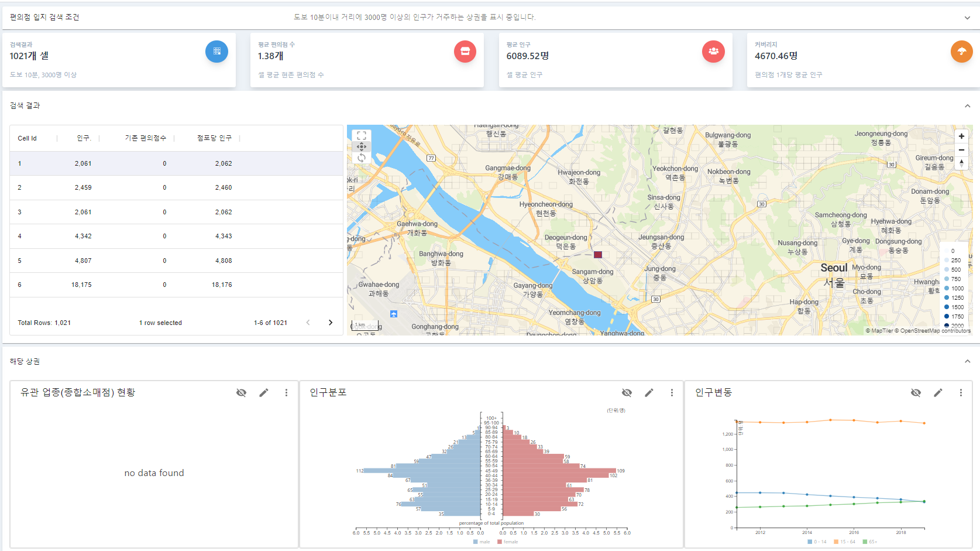The image size is (980, 551).
Task: Open more options for 인구변동 panel
Action: click(x=961, y=392)
